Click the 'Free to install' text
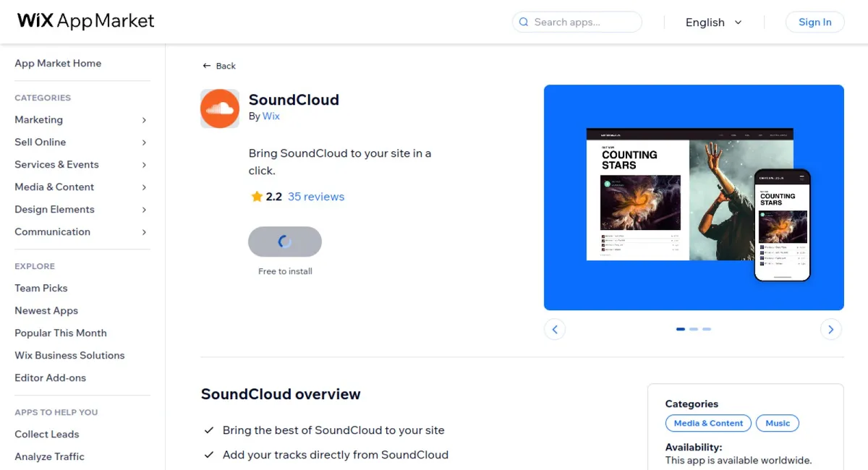 tap(285, 272)
